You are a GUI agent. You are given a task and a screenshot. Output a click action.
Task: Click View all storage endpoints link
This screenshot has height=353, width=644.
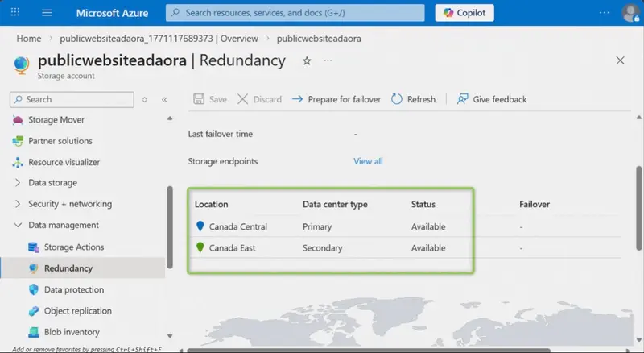click(x=368, y=161)
